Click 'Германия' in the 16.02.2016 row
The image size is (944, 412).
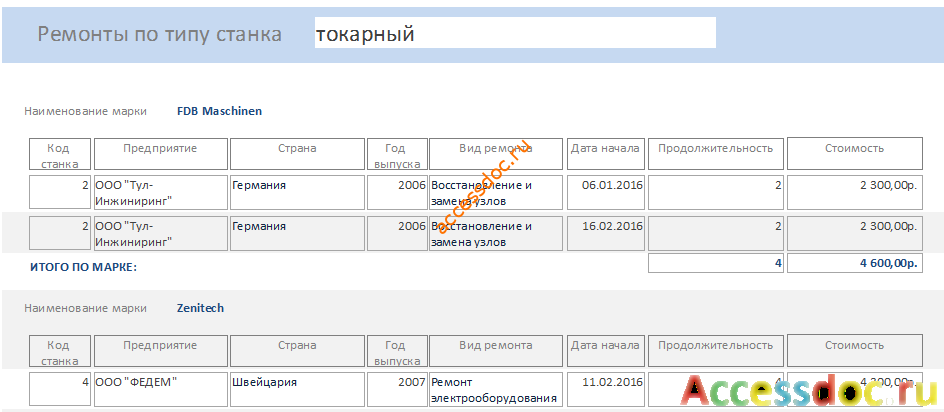pos(297,233)
